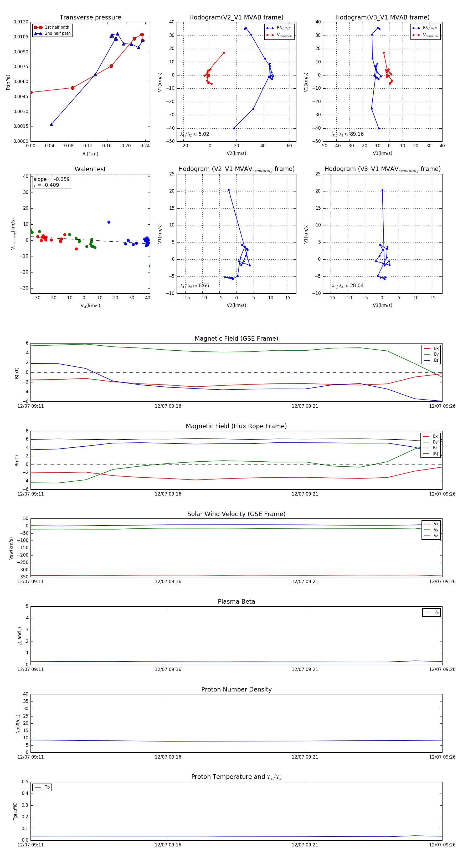
Task: Click the Bz legend entry in GSE magnetic field plot
Action: point(431,360)
